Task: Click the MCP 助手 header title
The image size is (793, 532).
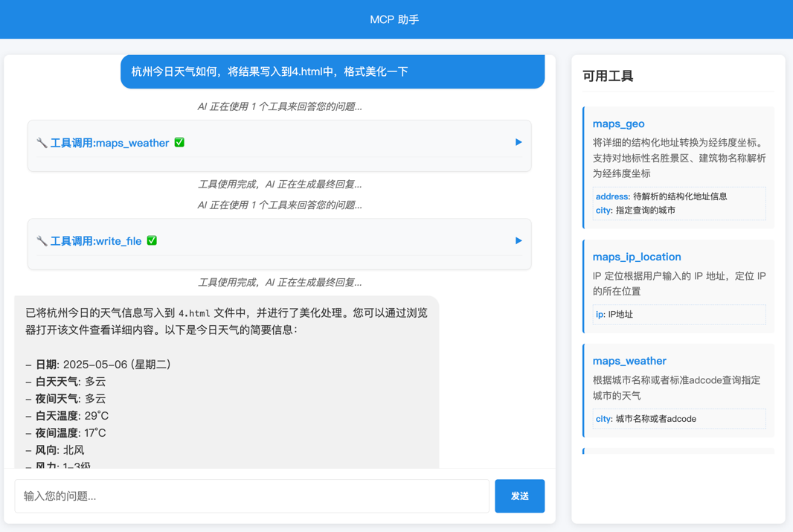Action: point(394,20)
